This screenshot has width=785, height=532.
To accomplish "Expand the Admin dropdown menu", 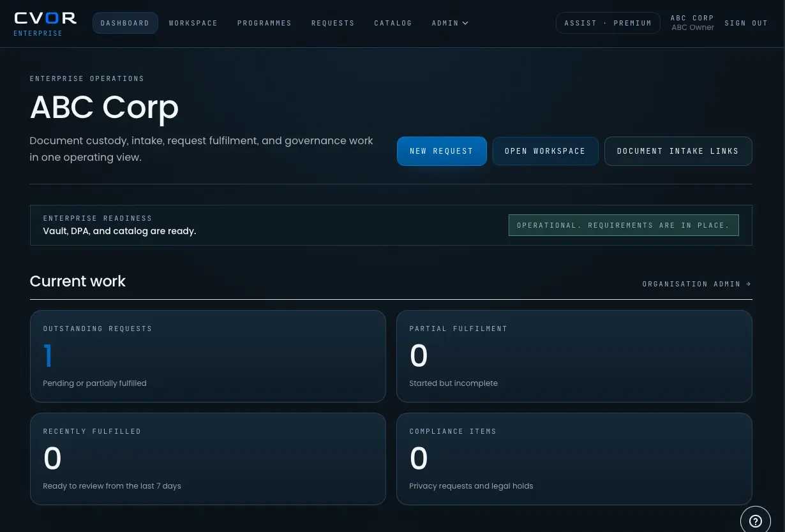I will pyautogui.click(x=450, y=23).
